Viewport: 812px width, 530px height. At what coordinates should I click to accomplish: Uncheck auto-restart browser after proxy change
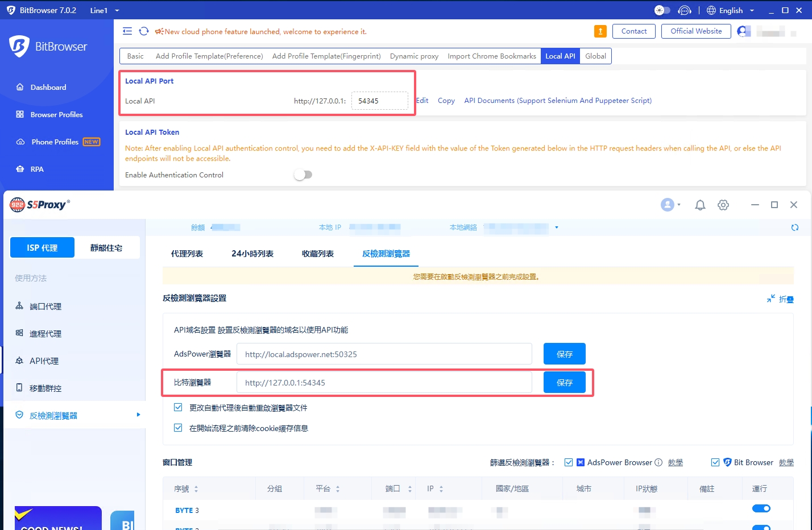click(x=178, y=407)
